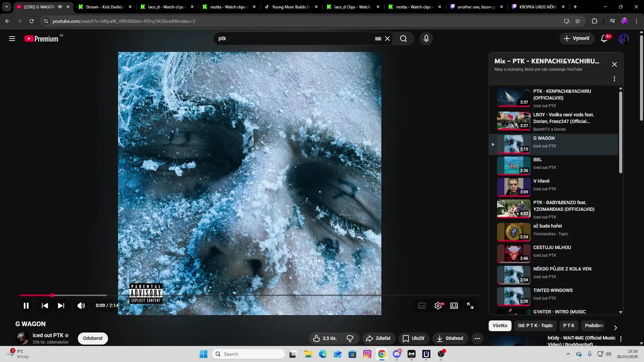Open more actions three-dot menu under video
This screenshot has height=362, width=644.
[477, 338]
